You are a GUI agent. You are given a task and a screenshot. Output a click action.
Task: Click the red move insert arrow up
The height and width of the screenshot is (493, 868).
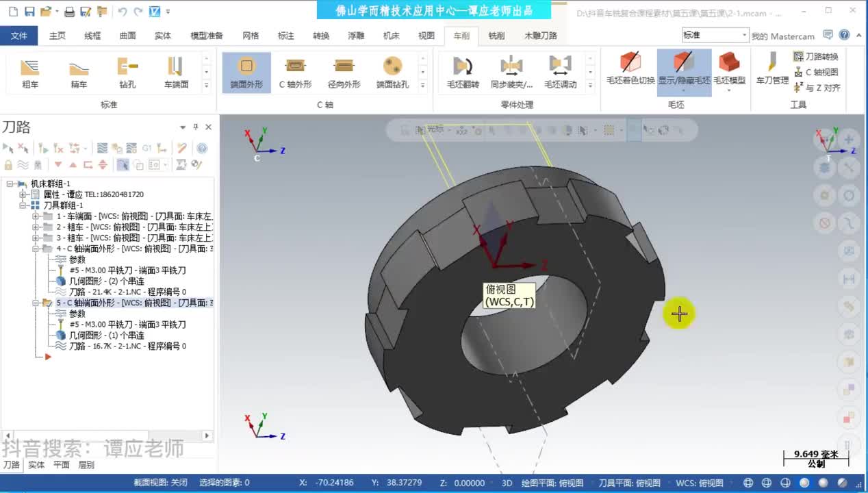point(73,164)
